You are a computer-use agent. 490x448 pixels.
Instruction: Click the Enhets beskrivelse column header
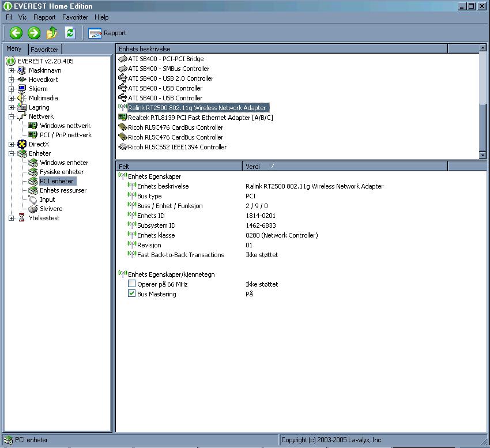pyautogui.click(x=281, y=49)
